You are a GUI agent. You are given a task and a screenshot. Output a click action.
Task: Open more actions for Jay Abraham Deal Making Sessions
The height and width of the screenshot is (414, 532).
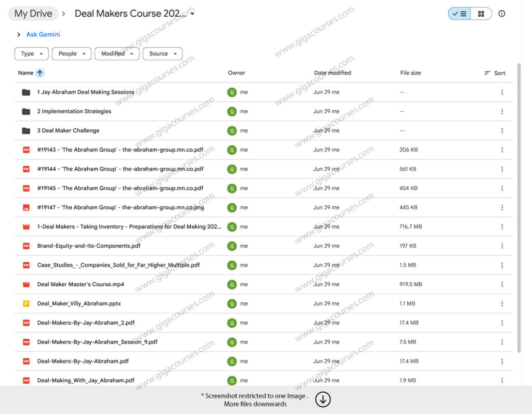[x=502, y=92]
